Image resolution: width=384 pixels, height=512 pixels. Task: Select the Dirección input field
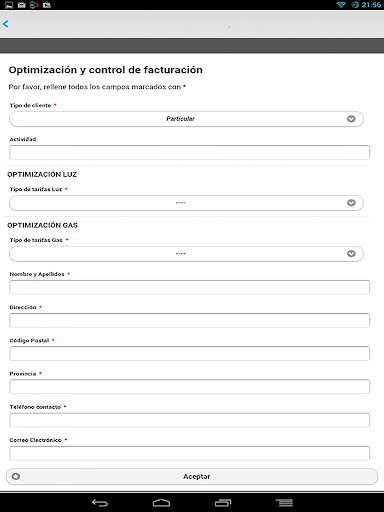point(189,320)
